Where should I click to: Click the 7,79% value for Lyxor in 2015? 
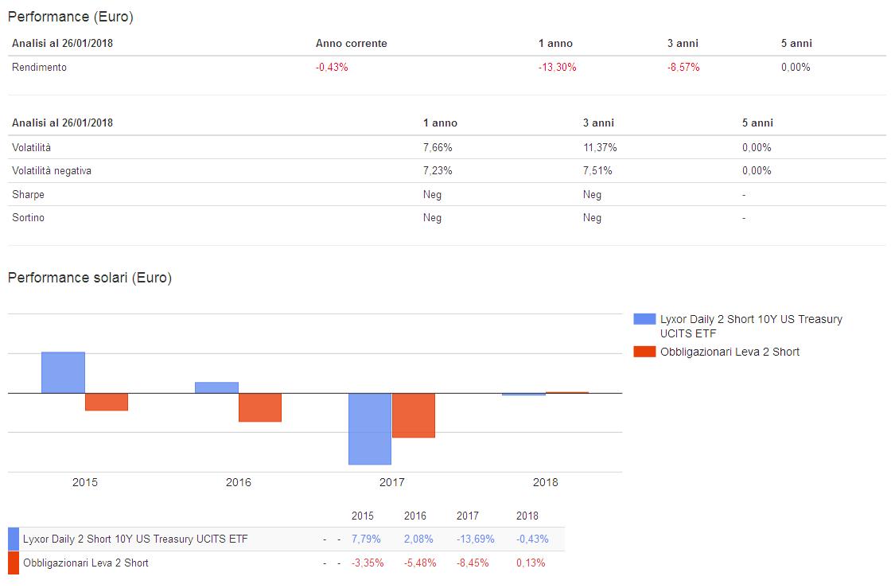(x=368, y=539)
